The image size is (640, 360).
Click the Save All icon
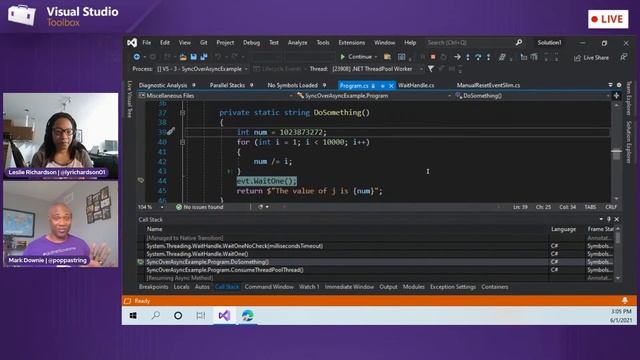point(204,57)
